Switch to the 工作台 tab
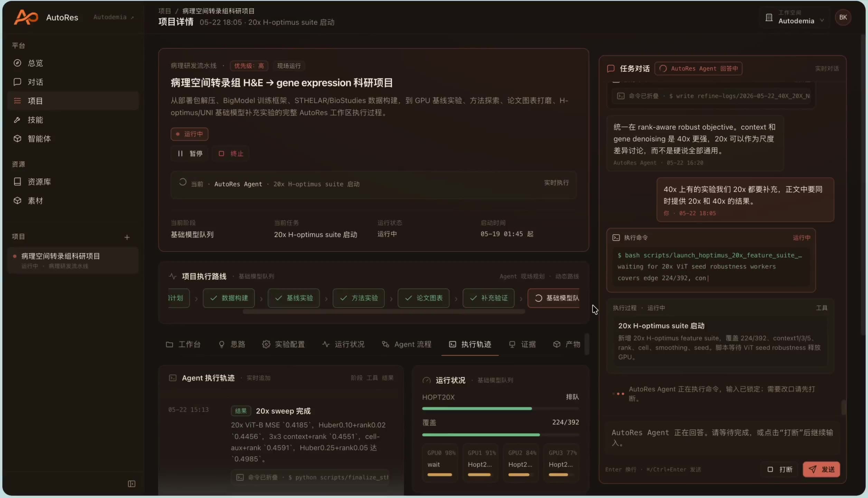This screenshot has width=868, height=498. pyautogui.click(x=183, y=344)
